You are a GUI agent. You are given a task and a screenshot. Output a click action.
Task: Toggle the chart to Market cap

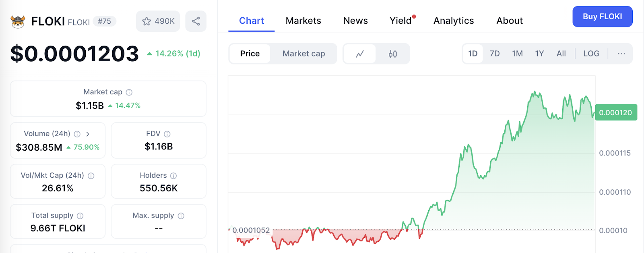click(x=303, y=54)
